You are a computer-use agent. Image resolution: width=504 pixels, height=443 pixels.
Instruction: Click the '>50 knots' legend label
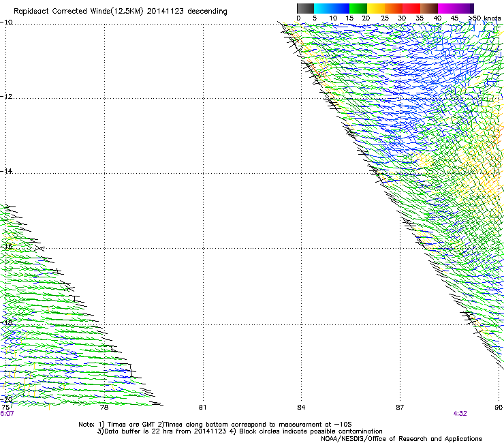pos(485,18)
